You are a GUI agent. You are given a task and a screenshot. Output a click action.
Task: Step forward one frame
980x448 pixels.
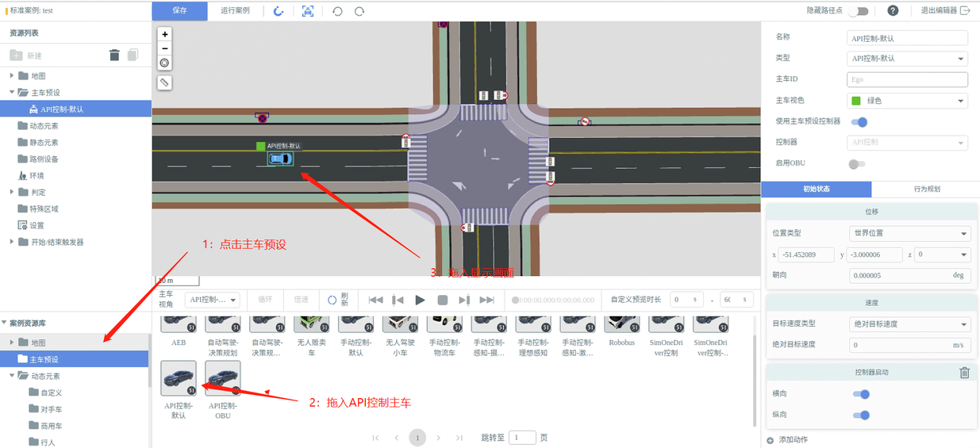[x=465, y=300]
